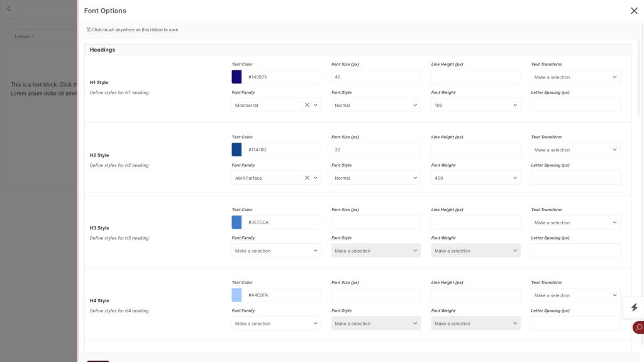Click the back arrow in the top-left
Screen dimensions: 644x362
point(8,9)
